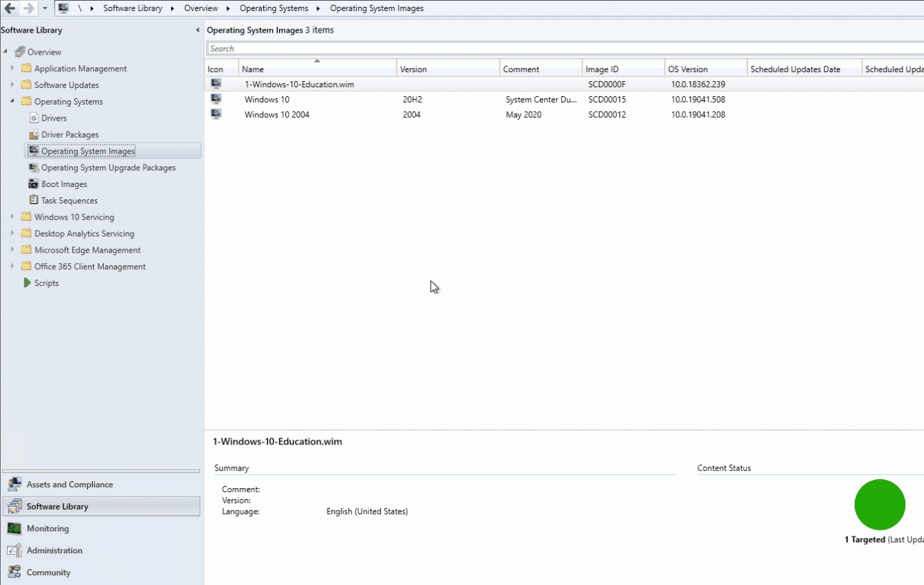Expand the Application Management folder
The width and height of the screenshot is (924, 585).
tap(12, 68)
